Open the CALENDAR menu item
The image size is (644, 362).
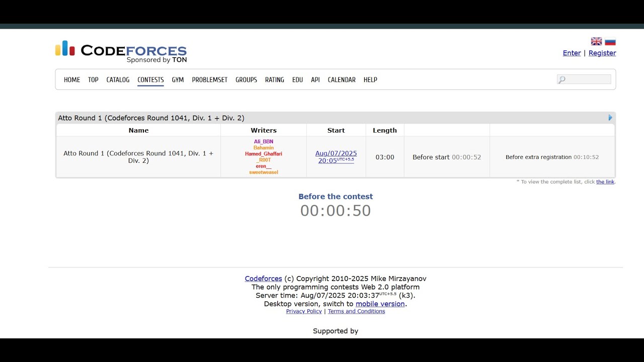(342, 80)
